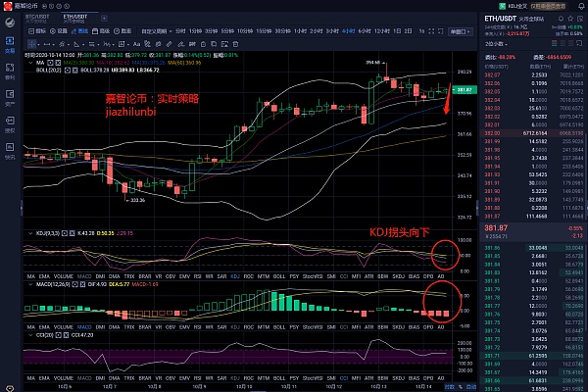Collapse the MA indicator legend chevron
588x392 pixels.
(30, 63)
